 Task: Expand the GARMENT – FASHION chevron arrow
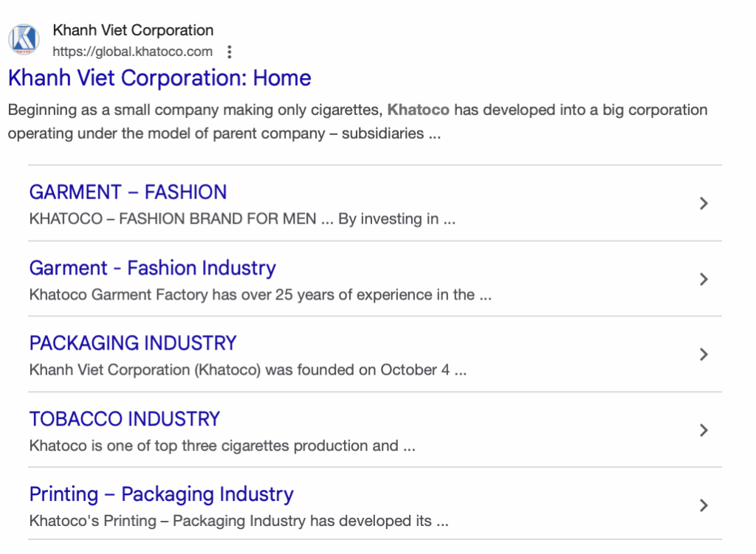click(704, 204)
